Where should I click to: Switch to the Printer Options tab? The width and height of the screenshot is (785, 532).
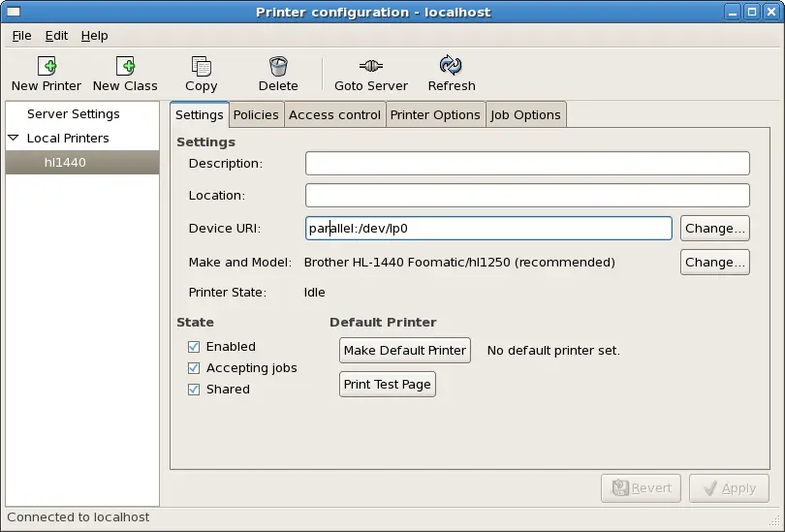[435, 114]
